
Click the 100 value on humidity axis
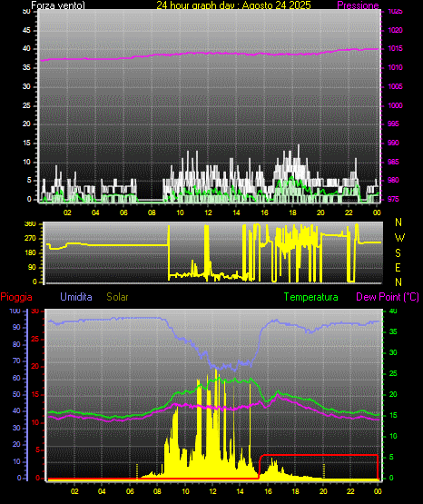click(x=15, y=311)
